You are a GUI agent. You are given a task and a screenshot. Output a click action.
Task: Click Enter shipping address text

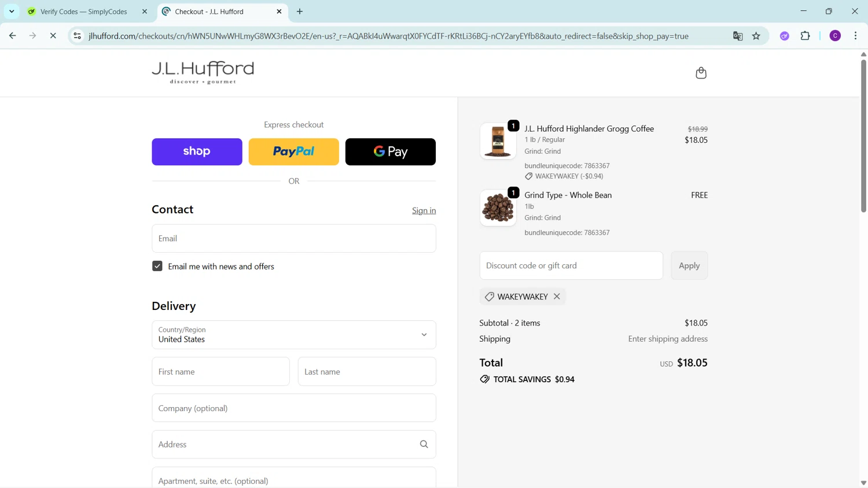pos(668,339)
